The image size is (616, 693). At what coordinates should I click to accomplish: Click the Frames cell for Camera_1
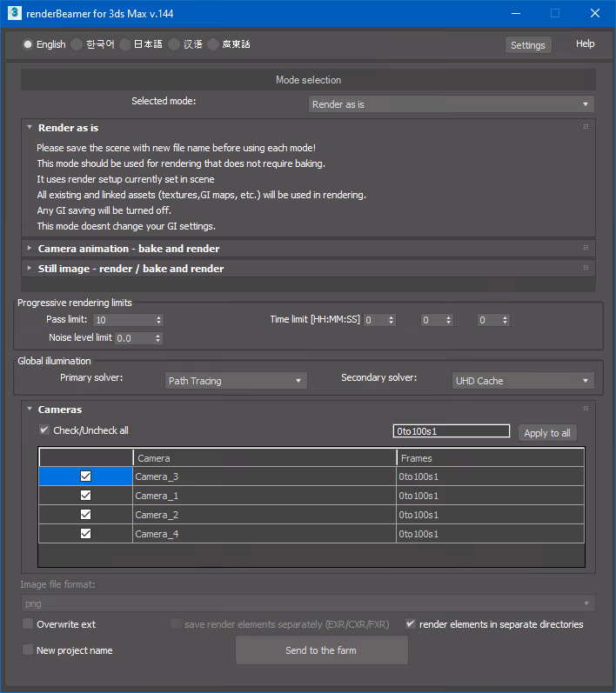[x=491, y=496]
